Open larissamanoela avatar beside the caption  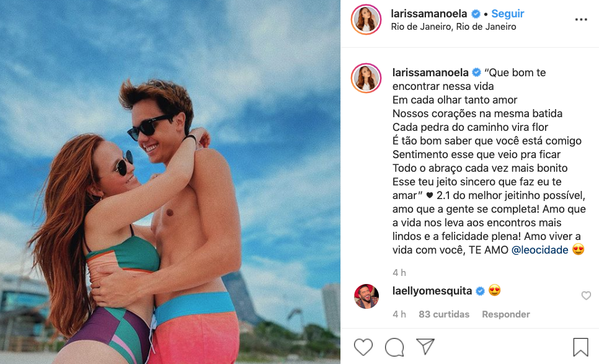coord(366,78)
